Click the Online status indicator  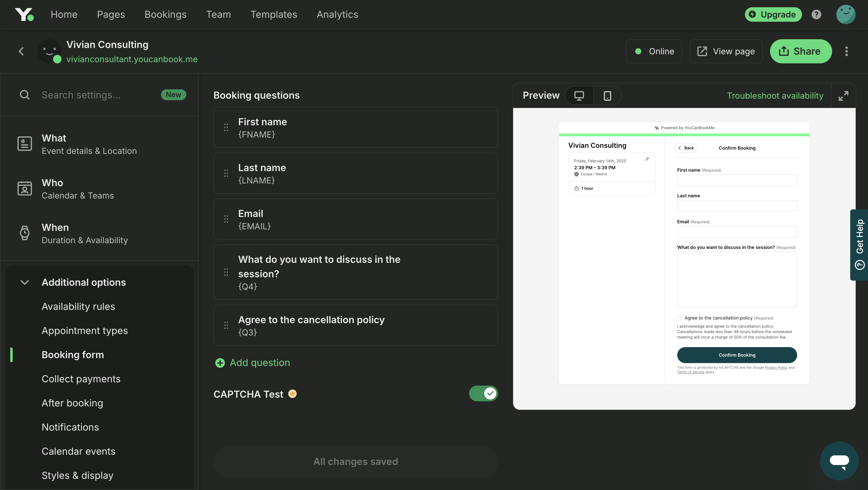(654, 51)
